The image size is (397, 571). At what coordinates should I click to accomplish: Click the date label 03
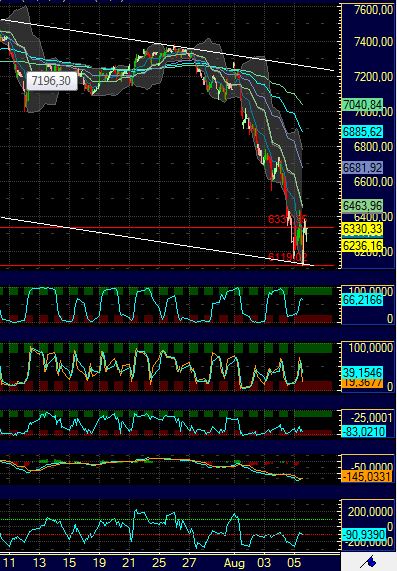point(264,563)
